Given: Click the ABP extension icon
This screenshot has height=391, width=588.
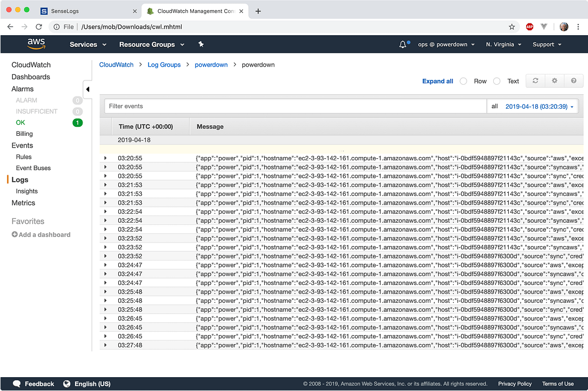Looking at the screenshot, I should click(529, 27).
